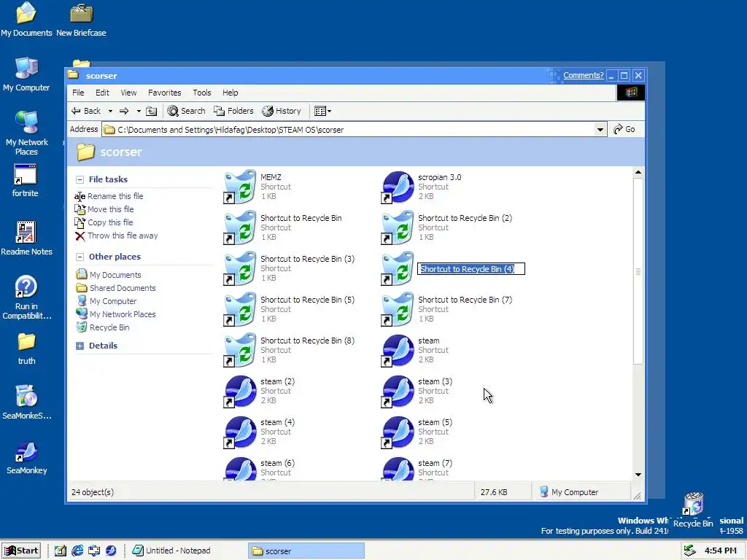Viewport: 747px width, 560px height.
Task: Open My Network Places desktop icon
Action: pos(26,133)
